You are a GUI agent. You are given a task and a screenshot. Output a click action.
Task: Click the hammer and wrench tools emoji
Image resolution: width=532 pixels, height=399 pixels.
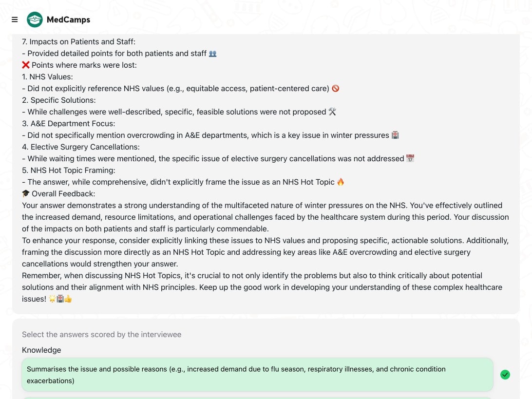(x=332, y=112)
